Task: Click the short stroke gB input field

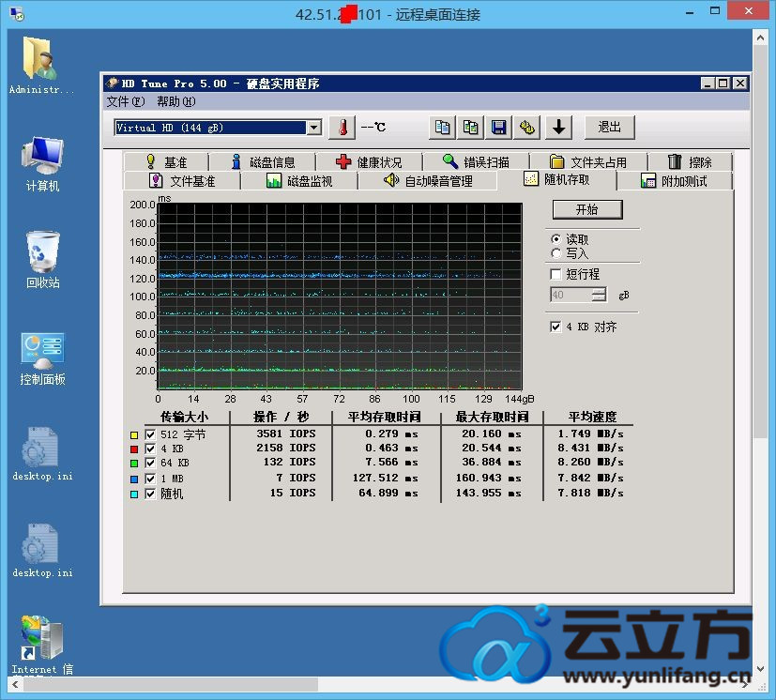Action: pyautogui.click(x=571, y=295)
